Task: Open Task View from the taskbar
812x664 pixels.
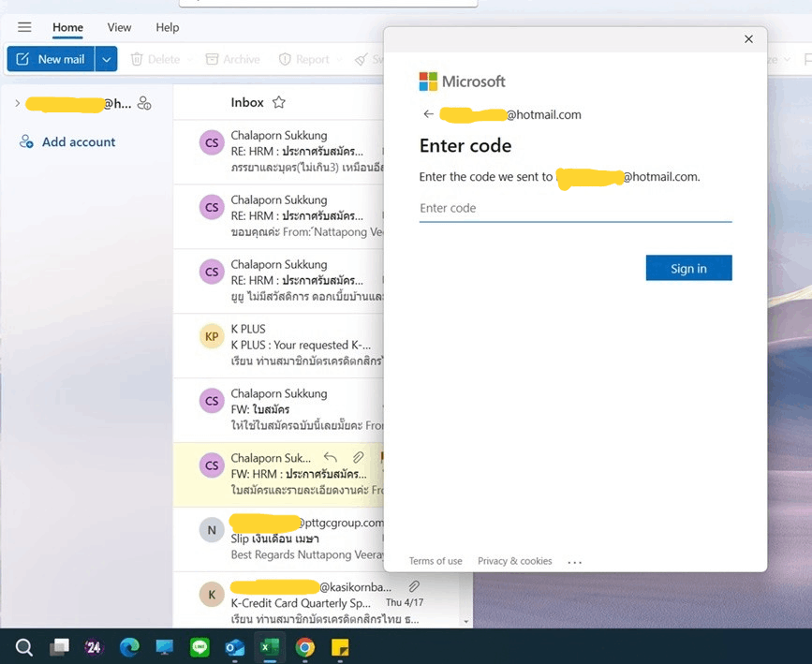Action: pyautogui.click(x=59, y=647)
